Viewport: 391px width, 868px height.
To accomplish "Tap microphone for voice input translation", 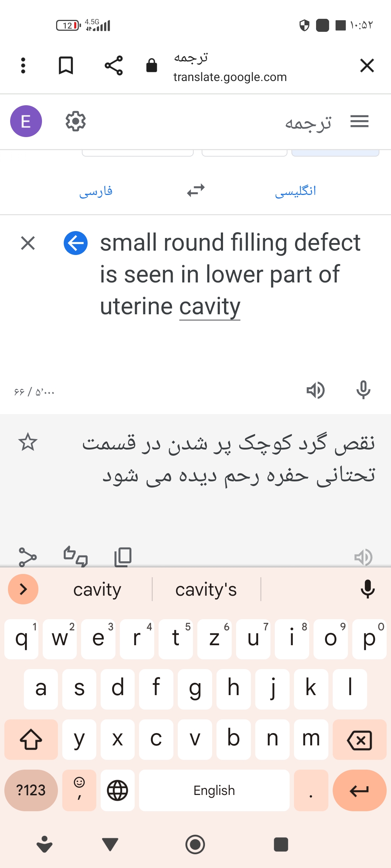I will tap(363, 390).
